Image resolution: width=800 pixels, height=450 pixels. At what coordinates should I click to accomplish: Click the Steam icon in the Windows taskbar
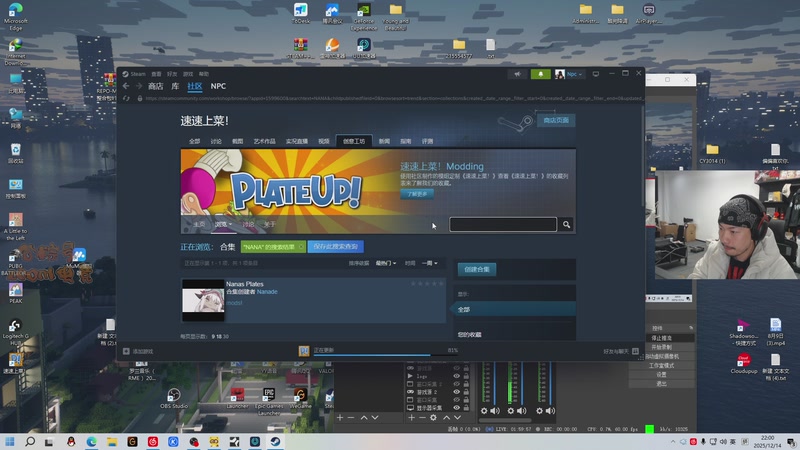tap(276, 441)
